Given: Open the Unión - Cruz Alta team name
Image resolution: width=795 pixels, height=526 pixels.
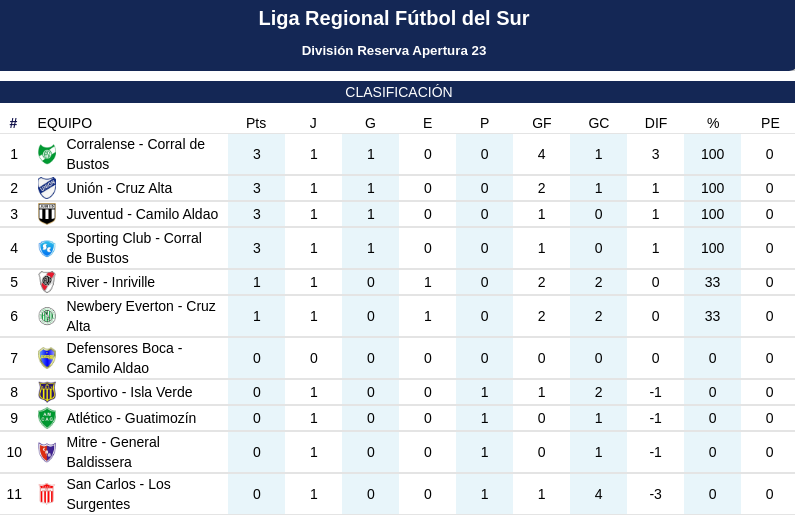Looking at the screenshot, I should click(x=119, y=188).
